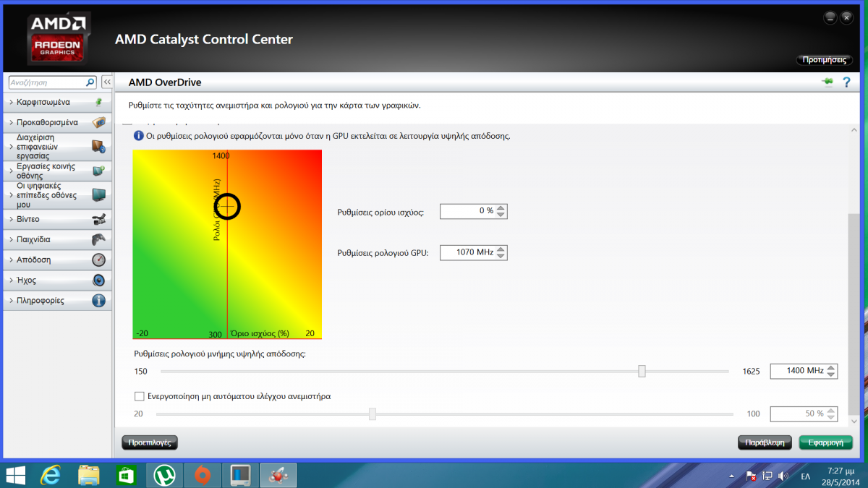
Task: Decrease GPU clock with the stepper down arrow
Action: [x=501, y=256]
